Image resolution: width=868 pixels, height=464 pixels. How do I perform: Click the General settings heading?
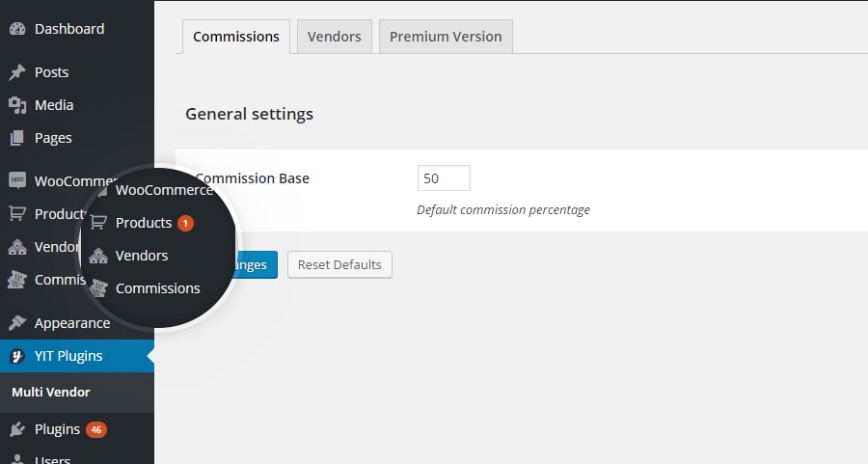tap(249, 114)
